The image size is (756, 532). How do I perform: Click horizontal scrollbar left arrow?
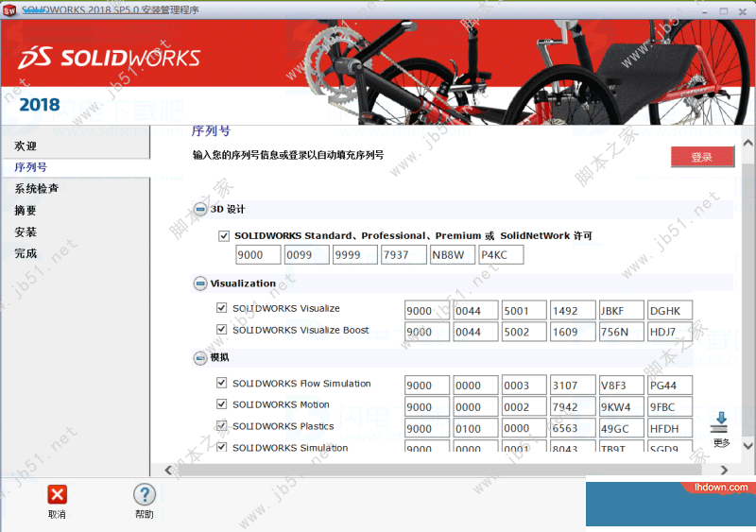(x=169, y=470)
